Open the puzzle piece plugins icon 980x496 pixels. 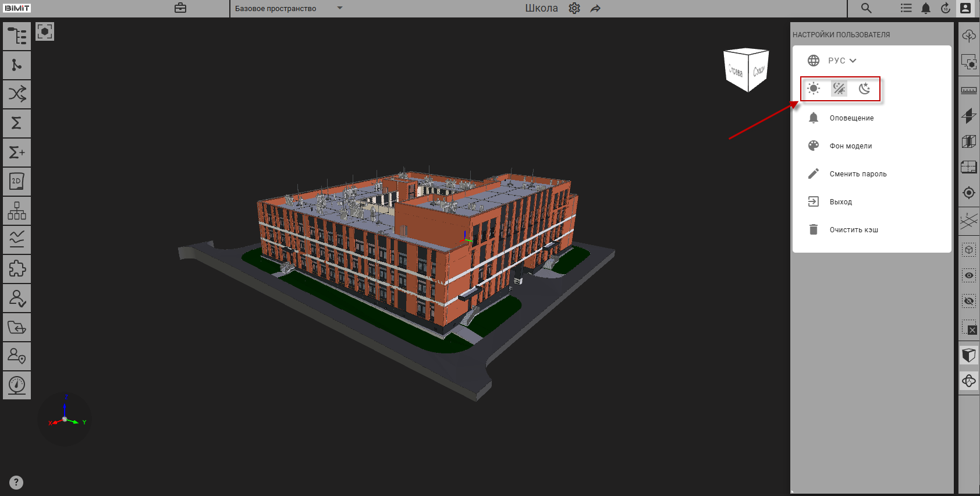coord(17,269)
